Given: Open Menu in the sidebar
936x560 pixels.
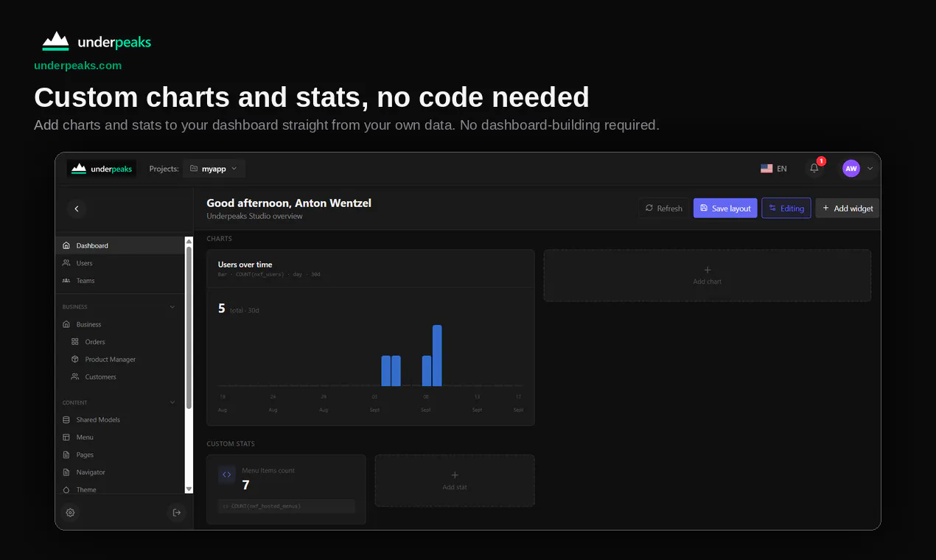Looking at the screenshot, I should click(119, 438).
